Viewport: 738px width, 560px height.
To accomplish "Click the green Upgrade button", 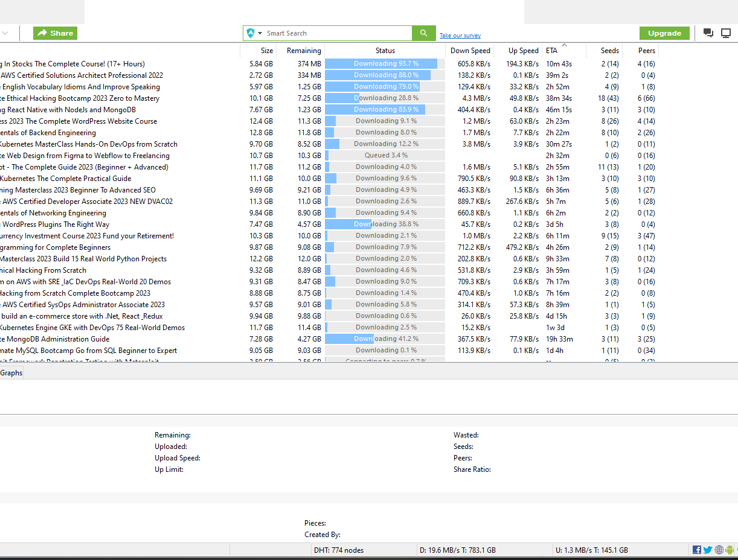I will 664,33.
